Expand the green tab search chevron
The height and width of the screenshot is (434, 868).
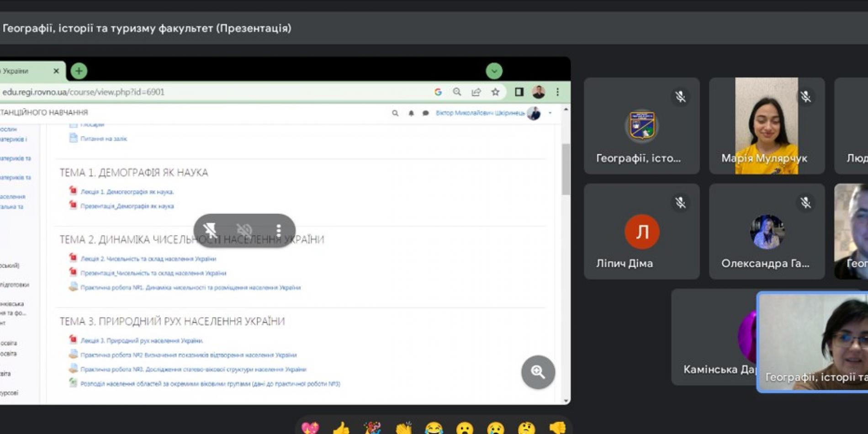coord(494,71)
